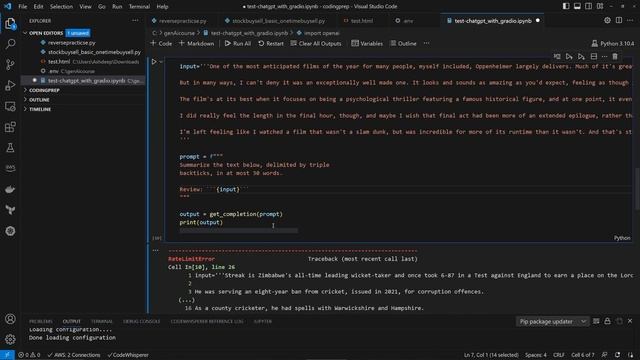Screen dimensions: 640x360
Task: Toggle primary side bar visibility
Action: [x=566, y=6]
